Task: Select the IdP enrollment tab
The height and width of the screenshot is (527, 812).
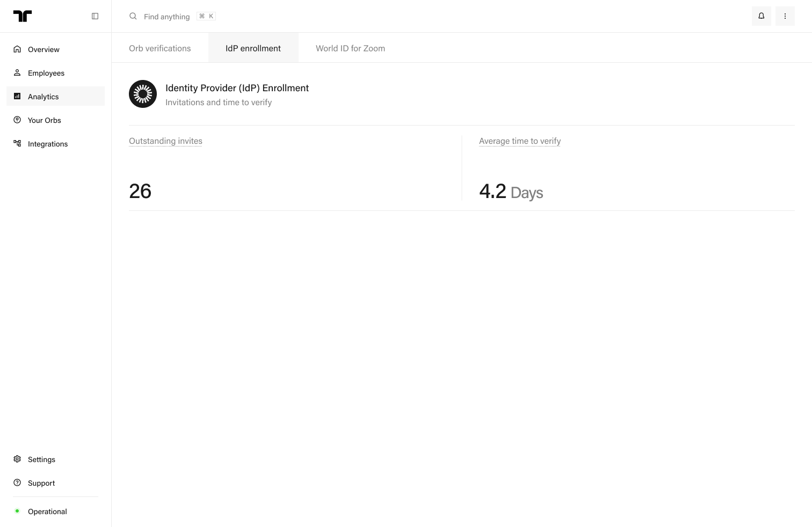Action: tap(253, 48)
